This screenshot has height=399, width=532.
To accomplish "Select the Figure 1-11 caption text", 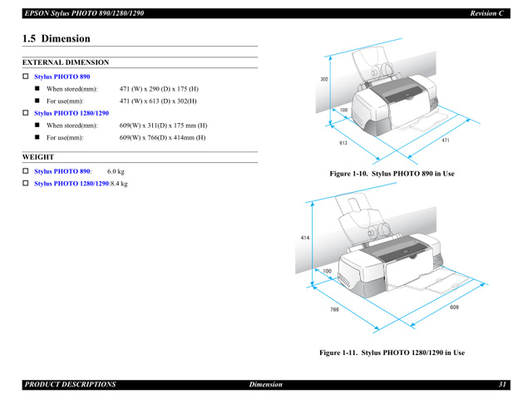I will click(x=392, y=352).
